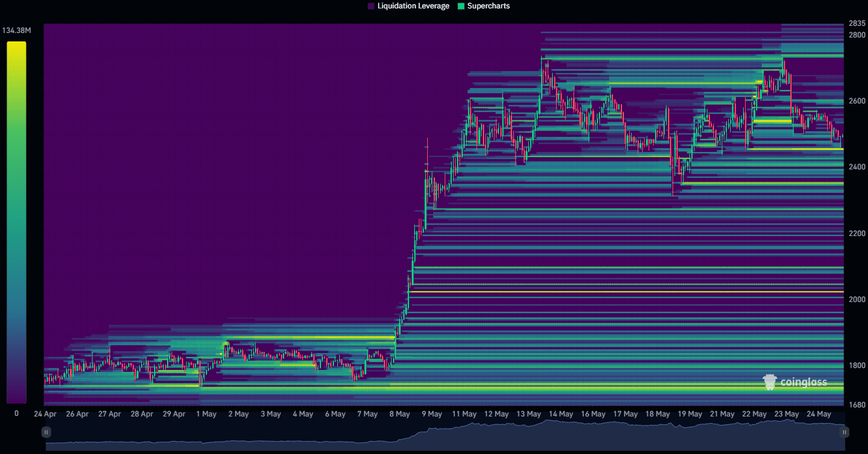Screen dimensions: 868x454
Task: Toggle the Supercharts legend entry
Action: pyautogui.click(x=484, y=6)
